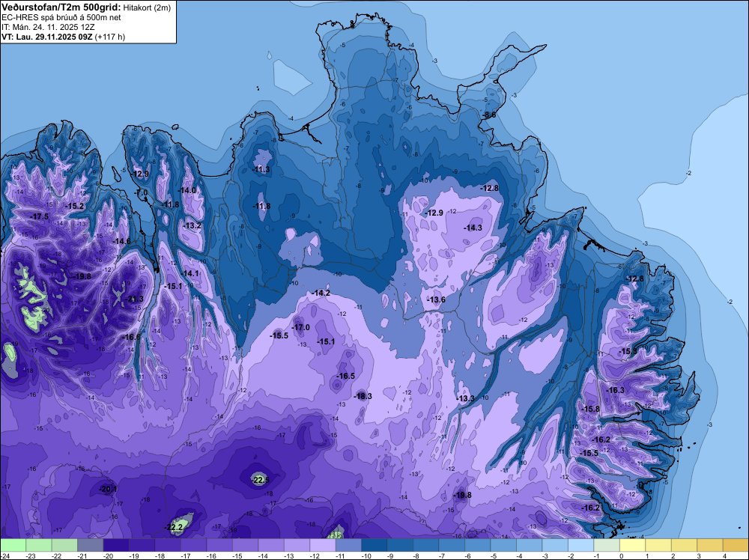
Task: Click the -14.6 temperature label
Action: (122, 241)
